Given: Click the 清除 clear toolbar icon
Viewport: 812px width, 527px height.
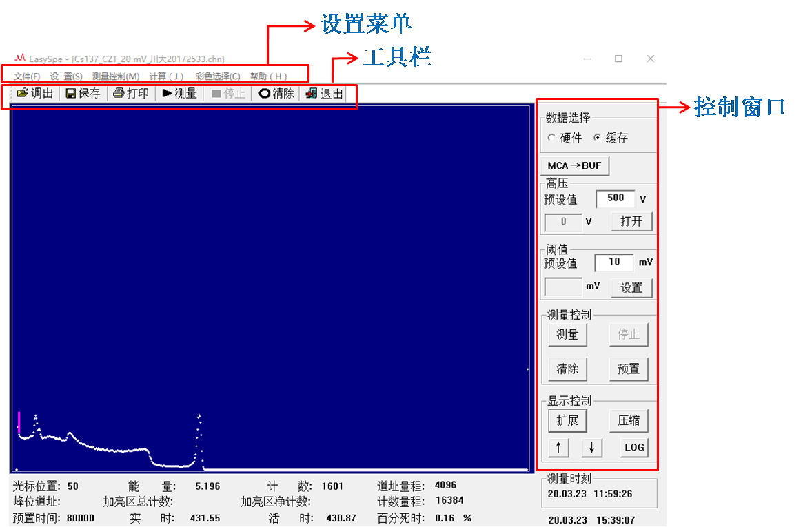Looking at the screenshot, I should click(264, 94).
